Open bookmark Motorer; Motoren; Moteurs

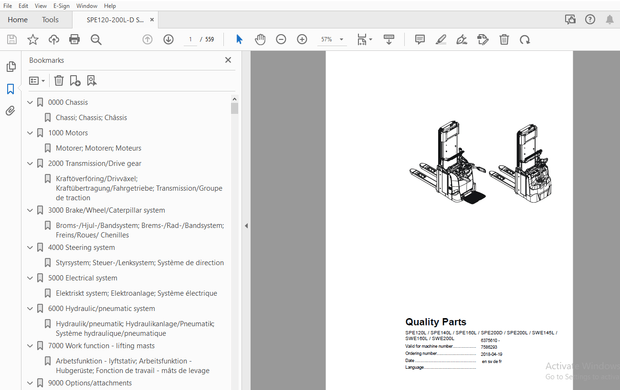coord(98,148)
